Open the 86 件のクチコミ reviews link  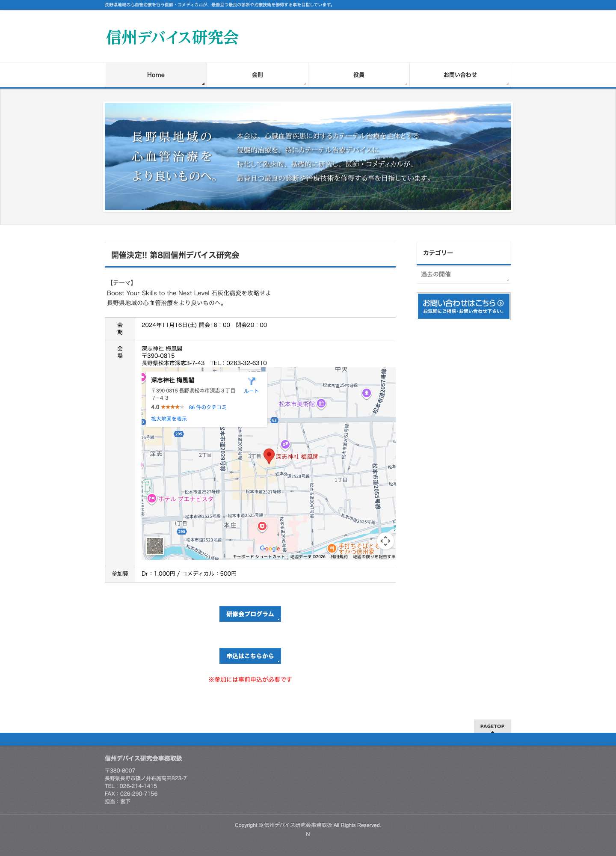click(208, 407)
